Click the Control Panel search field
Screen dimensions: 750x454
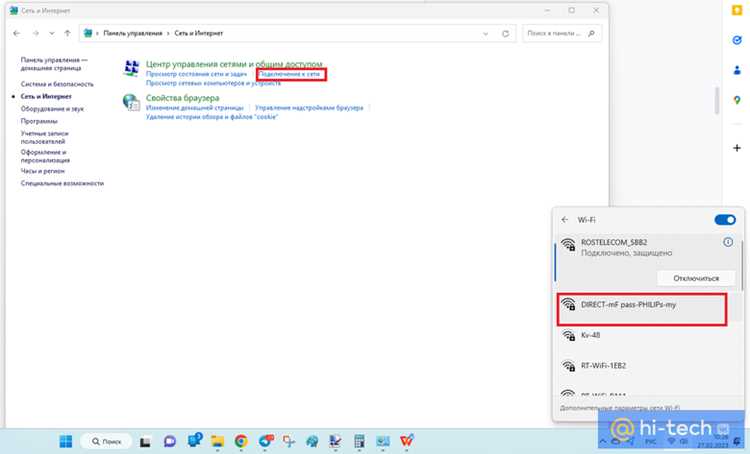562,33
